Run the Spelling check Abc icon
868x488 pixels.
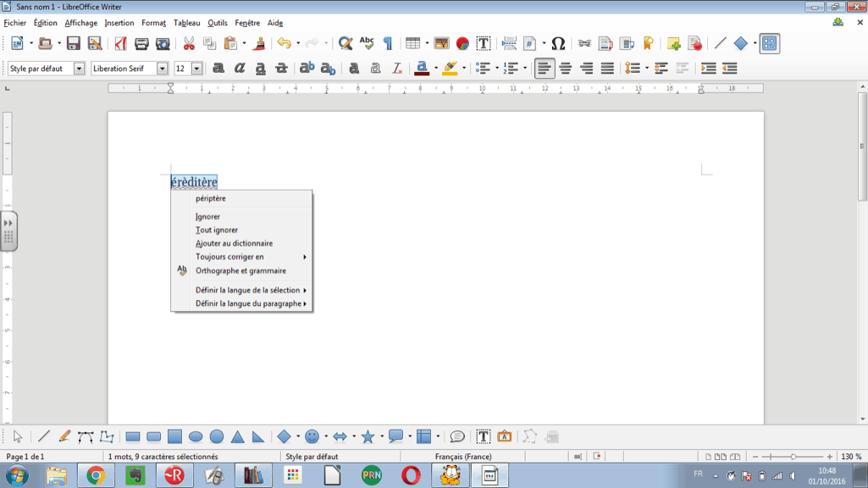(367, 43)
